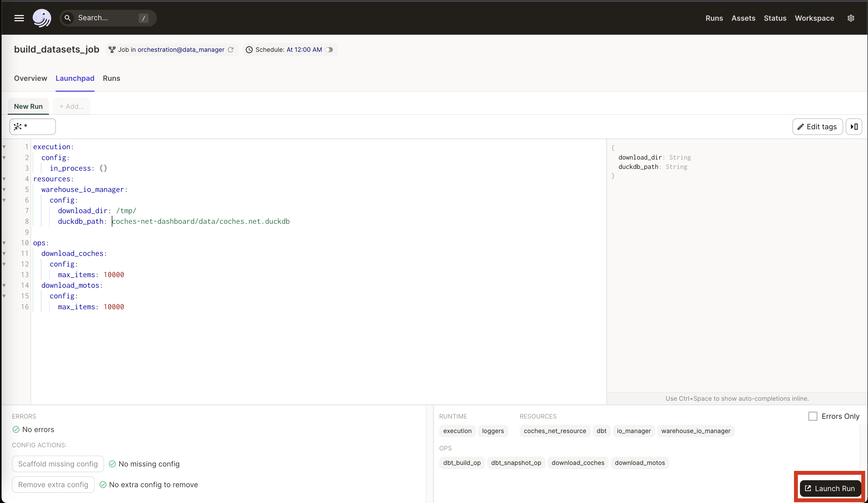868x503 pixels.
Task: Click the Assets menu item in navbar
Action: click(x=744, y=18)
